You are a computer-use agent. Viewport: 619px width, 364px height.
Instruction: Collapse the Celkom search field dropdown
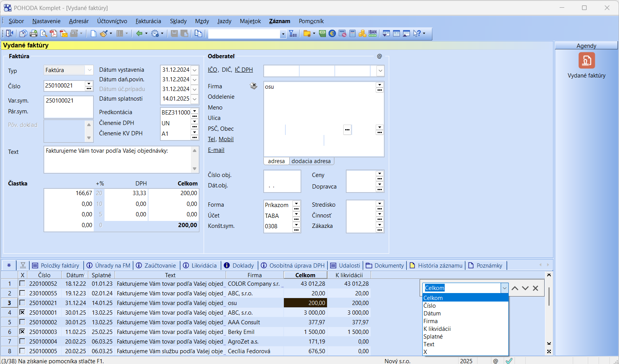(504, 288)
